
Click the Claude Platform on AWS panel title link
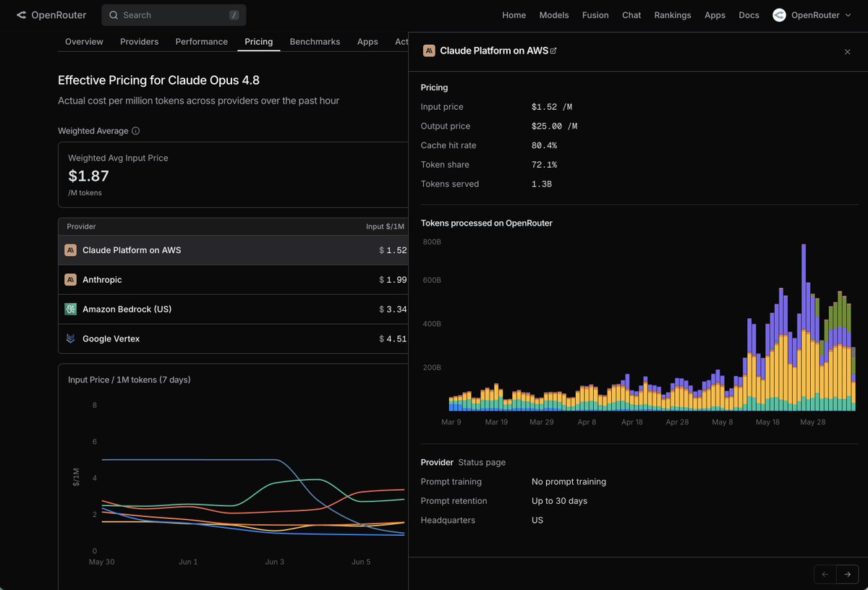coord(494,51)
